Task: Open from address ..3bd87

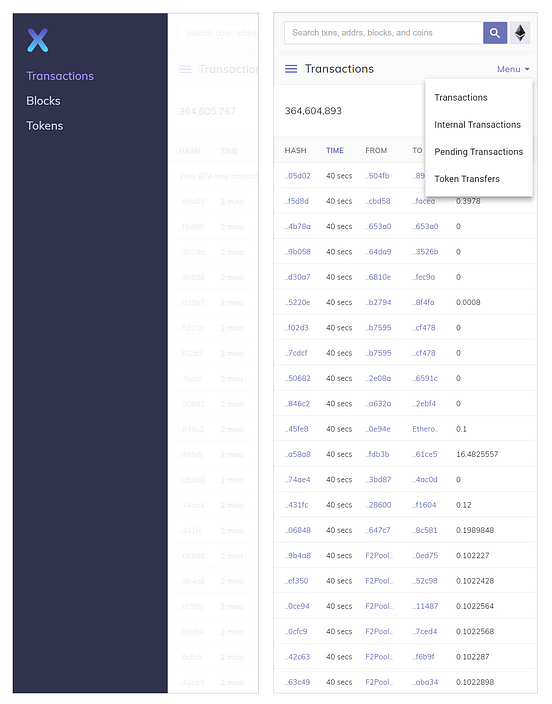Action: click(378, 480)
